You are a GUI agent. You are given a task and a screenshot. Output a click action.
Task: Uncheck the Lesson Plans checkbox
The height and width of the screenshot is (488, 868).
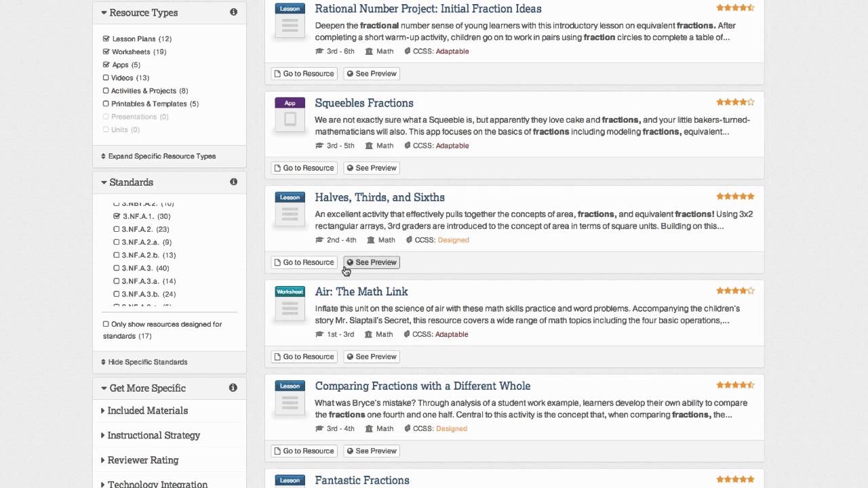[106, 39]
